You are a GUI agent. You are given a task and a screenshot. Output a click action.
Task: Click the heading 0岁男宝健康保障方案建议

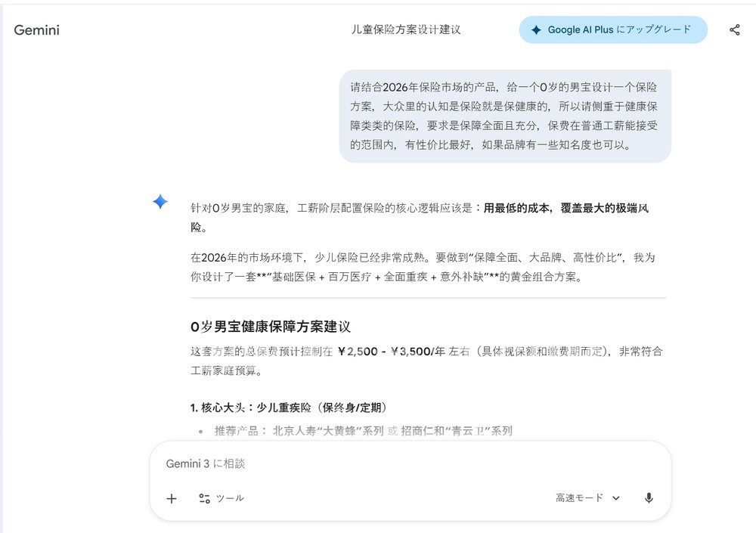[x=271, y=327]
